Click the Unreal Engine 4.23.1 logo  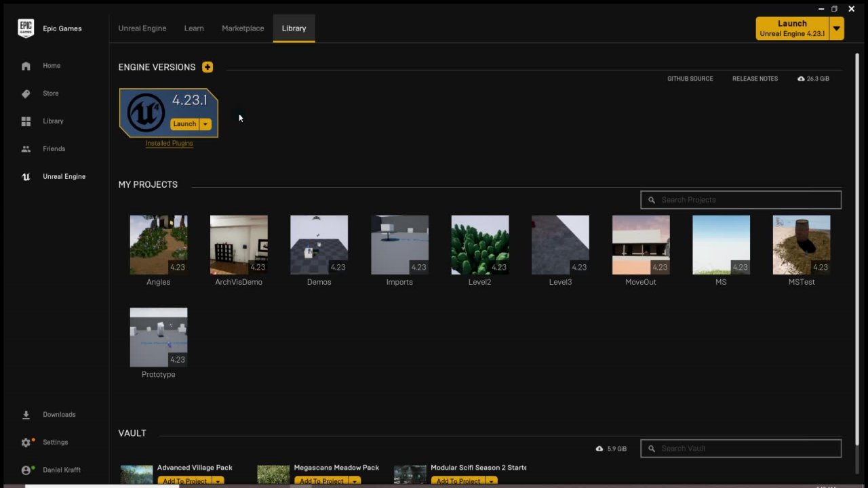[x=146, y=113]
